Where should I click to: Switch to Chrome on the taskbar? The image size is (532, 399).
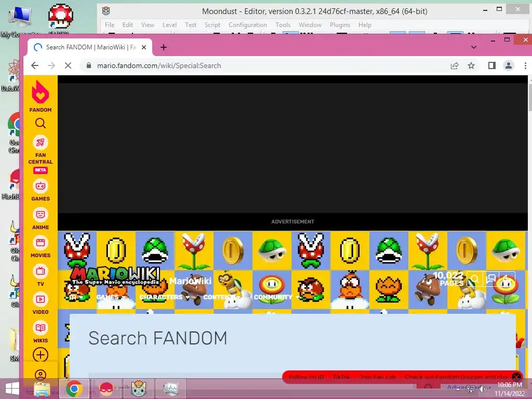pos(74,389)
